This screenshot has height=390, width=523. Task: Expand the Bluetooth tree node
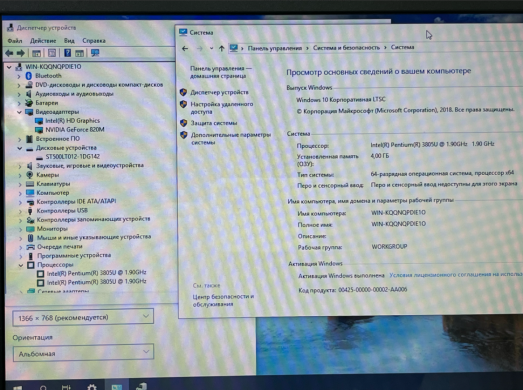click(19, 76)
